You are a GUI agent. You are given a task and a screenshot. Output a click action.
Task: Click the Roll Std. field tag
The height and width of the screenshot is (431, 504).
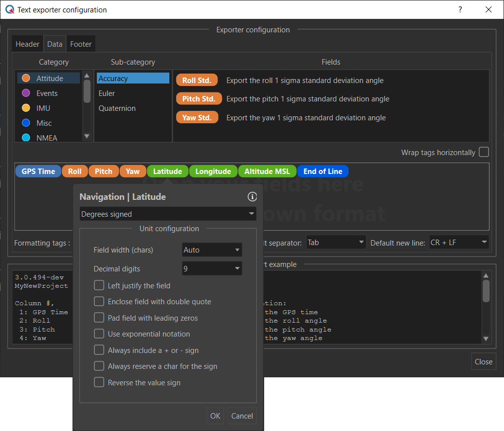[x=197, y=80]
